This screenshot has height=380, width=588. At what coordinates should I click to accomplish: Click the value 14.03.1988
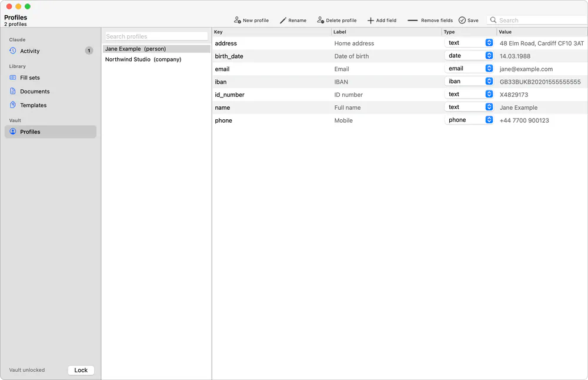pyautogui.click(x=515, y=56)
